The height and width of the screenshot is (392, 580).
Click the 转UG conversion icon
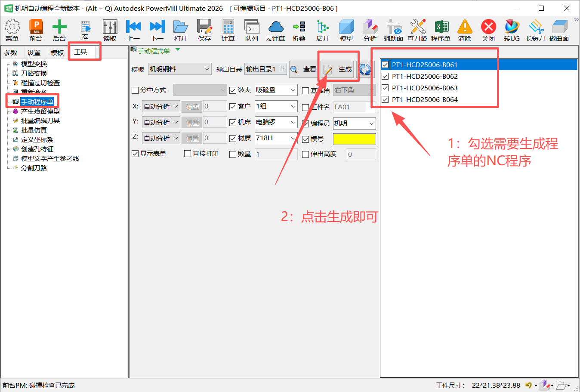(512, 27)
